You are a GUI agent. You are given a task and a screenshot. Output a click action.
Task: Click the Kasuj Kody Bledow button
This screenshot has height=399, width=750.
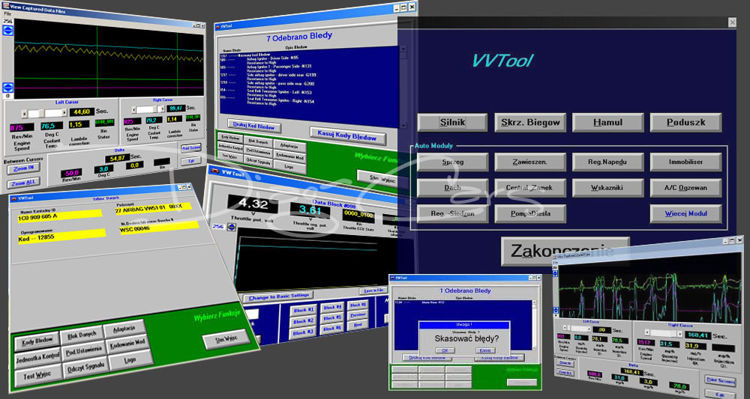coord(347,136)
